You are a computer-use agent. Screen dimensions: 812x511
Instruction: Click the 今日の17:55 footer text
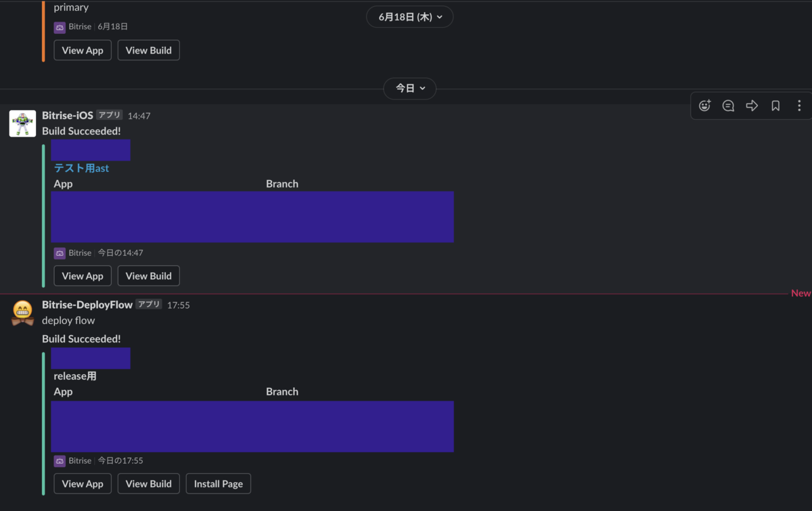pyautogui.click(x=120, y=461)
